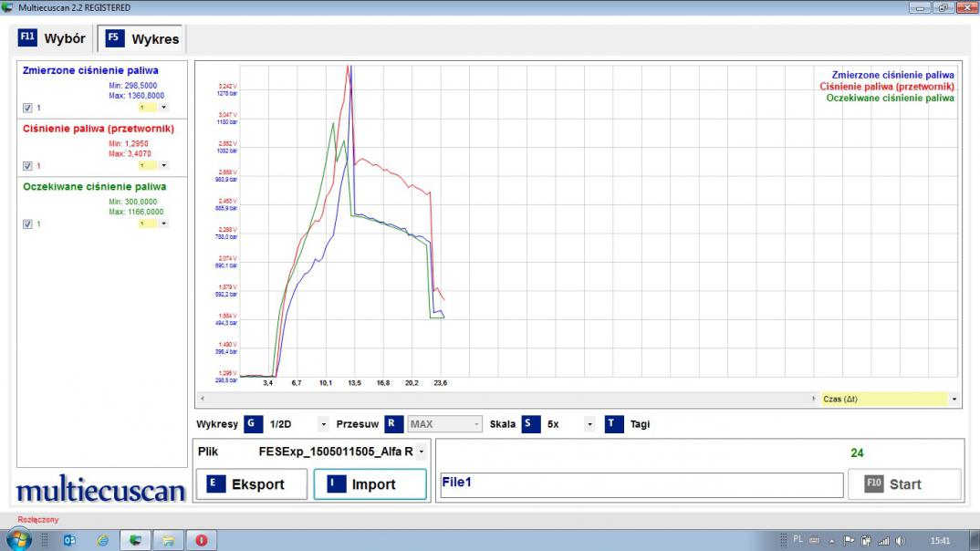This screenshot has height=551, width=980.
Task: Open Outlook from the taskbar
Action: 69,540
